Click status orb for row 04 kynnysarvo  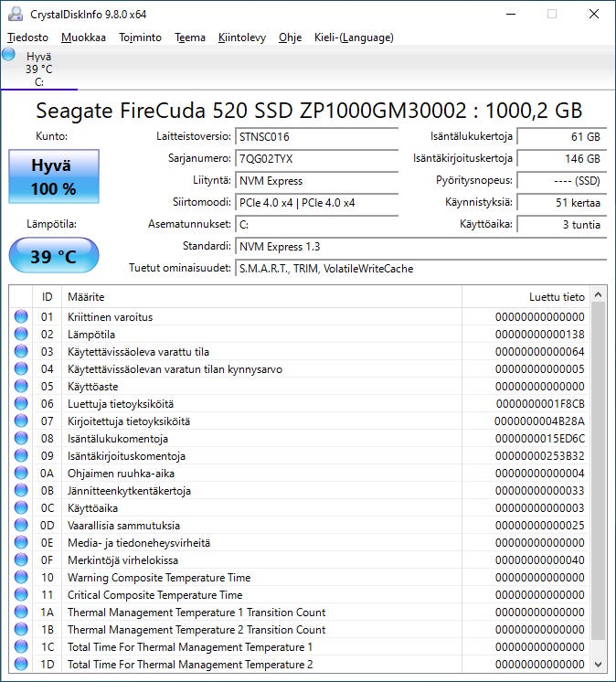coord(21,368)
